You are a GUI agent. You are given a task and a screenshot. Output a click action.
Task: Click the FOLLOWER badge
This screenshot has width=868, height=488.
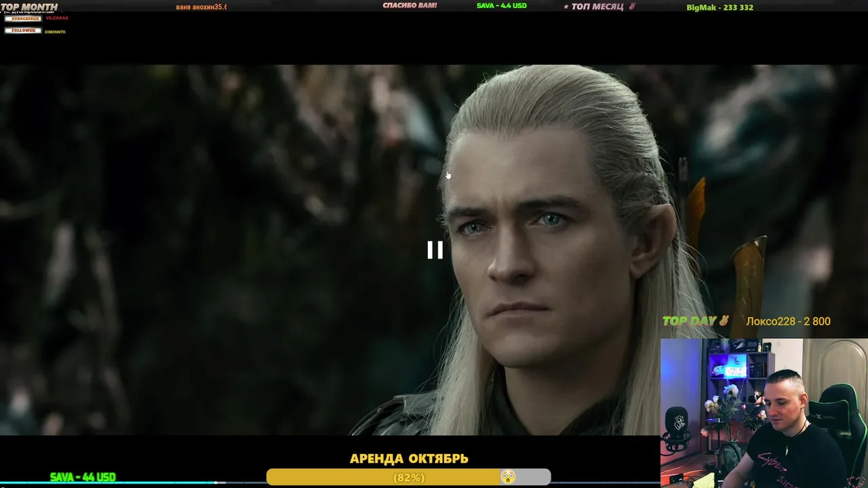pyautogui.click(x=24, y=30)
